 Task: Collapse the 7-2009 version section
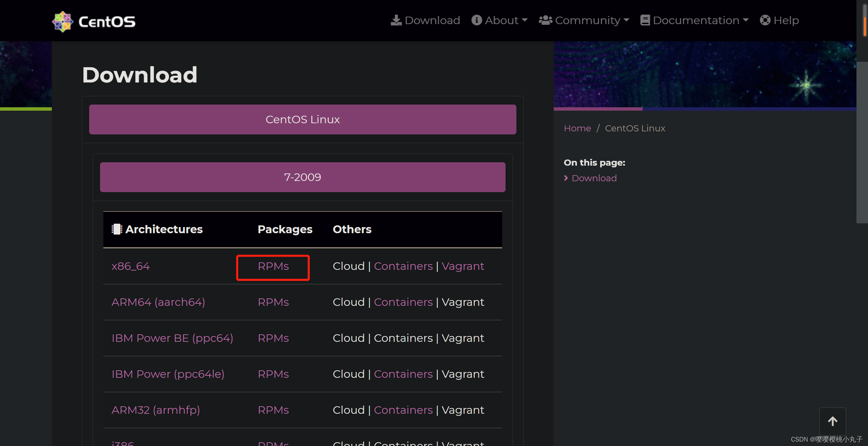302,177
